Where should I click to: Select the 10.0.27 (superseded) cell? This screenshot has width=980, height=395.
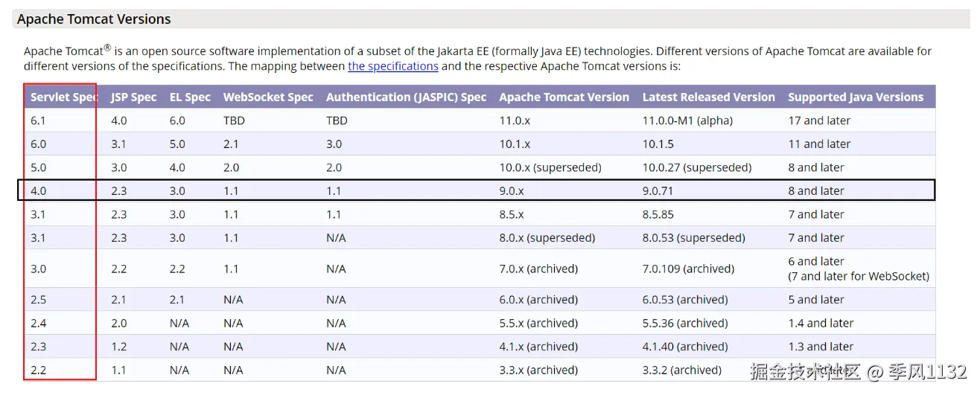coord(696,168)
